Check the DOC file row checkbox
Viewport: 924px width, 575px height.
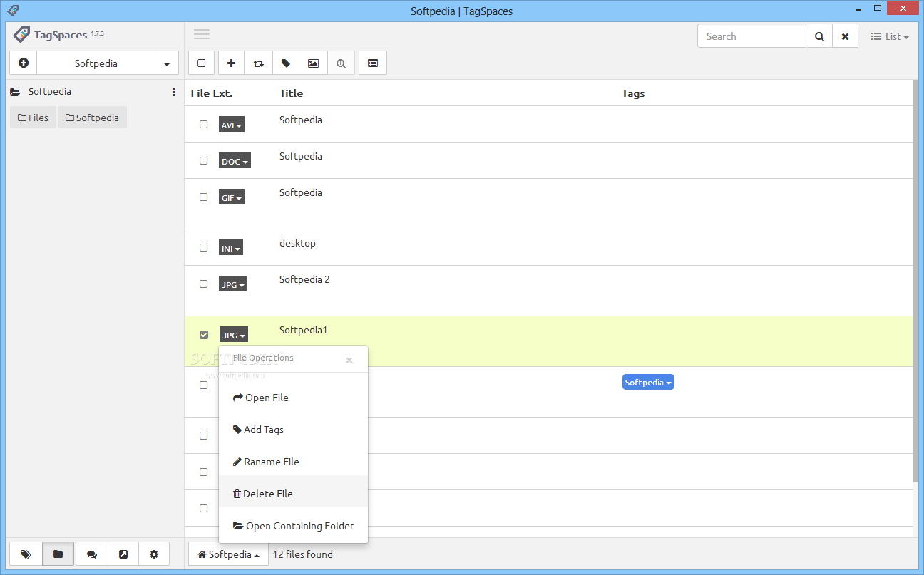coord(203,160)
